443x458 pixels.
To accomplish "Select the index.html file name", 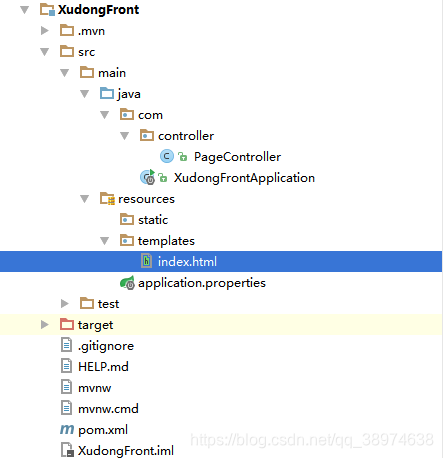I will 187,262.
